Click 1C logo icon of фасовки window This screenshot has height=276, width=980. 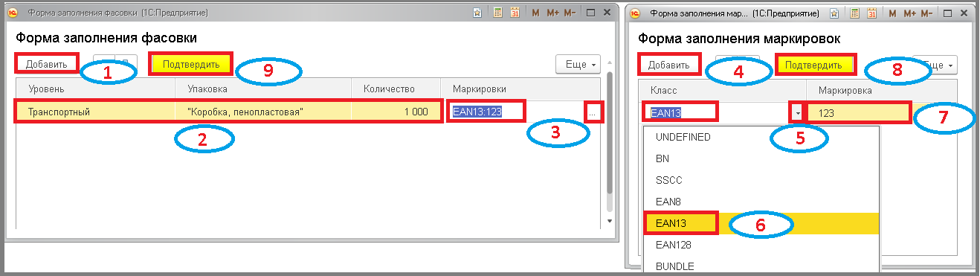pyautogui.click(x=13, y=13)
